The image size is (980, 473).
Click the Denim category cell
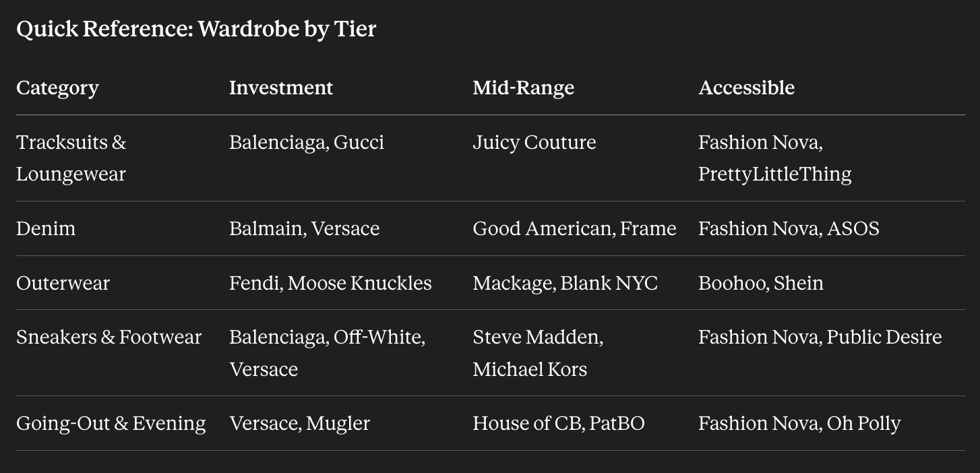pyautogui.click(x=46, y=228)
